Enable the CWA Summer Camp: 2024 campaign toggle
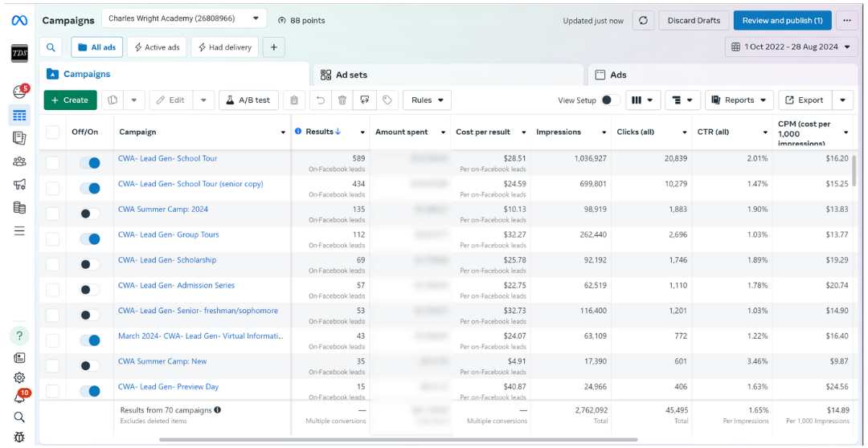Screen dimensions: 868x448 (x=89, y=214)
